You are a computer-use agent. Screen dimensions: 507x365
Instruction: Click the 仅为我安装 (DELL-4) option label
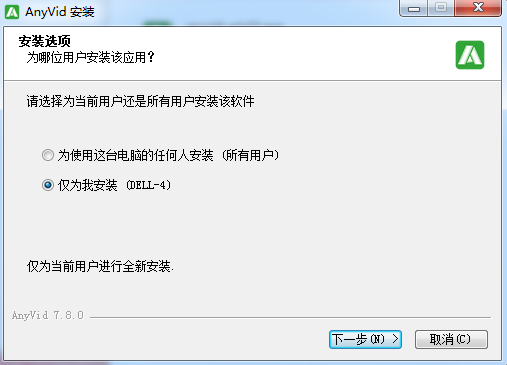pyautogui.click(x=114, y=185)
